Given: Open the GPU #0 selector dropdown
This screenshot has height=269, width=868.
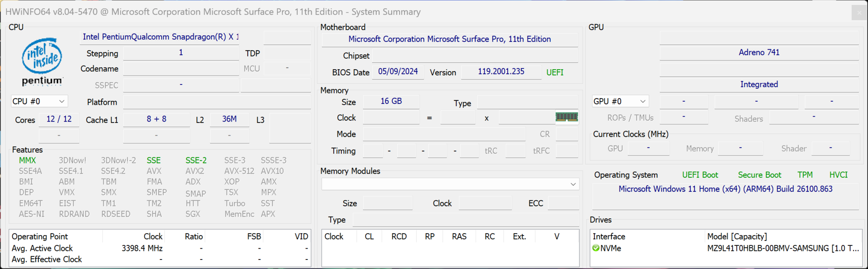Looking at the screenshot, I should point(620,101).
